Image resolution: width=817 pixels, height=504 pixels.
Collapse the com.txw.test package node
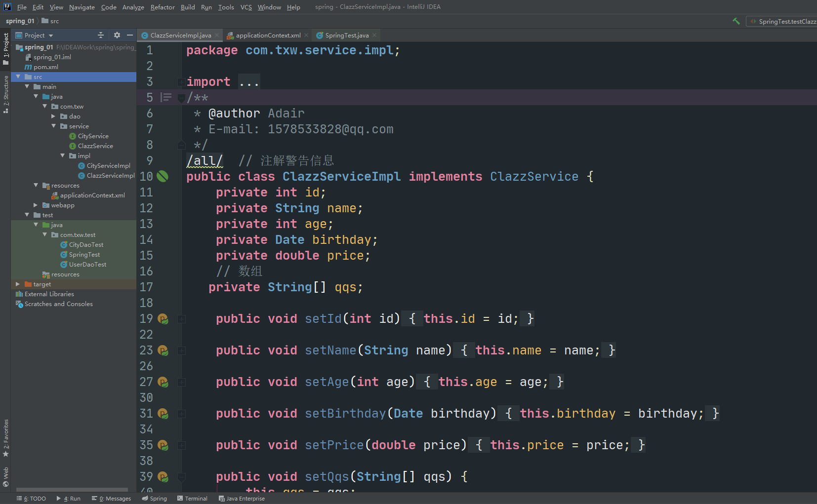point(44,234)
